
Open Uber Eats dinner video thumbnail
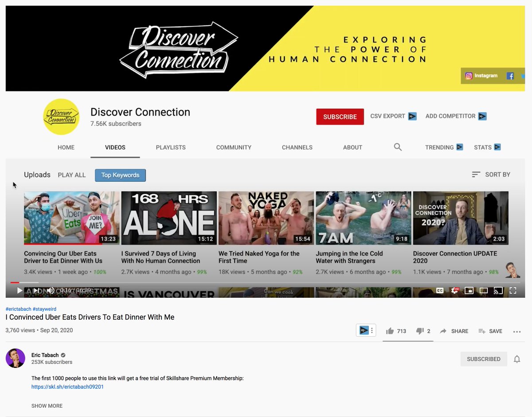click(x=71, y=218)
